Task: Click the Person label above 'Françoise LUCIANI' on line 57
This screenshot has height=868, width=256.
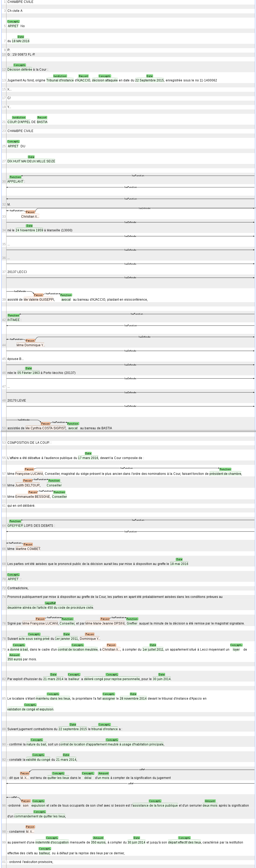Action: coord(29,469)
